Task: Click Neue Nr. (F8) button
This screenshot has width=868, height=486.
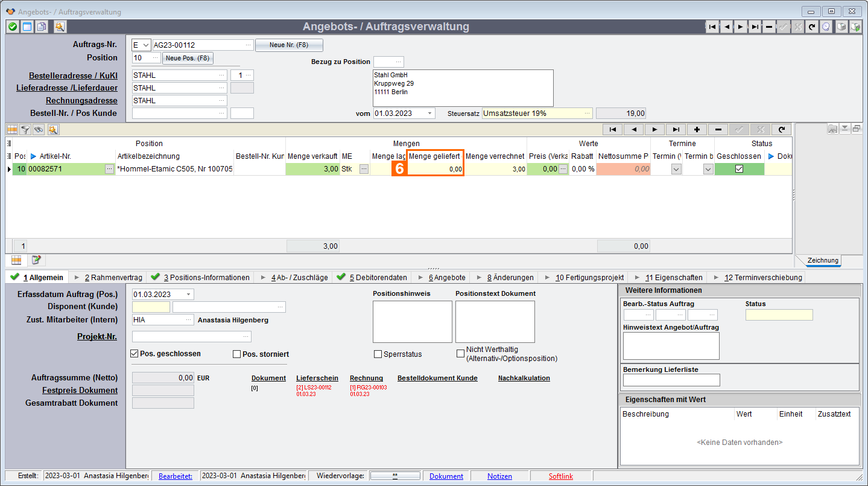Action: click(x=289, y=45)
